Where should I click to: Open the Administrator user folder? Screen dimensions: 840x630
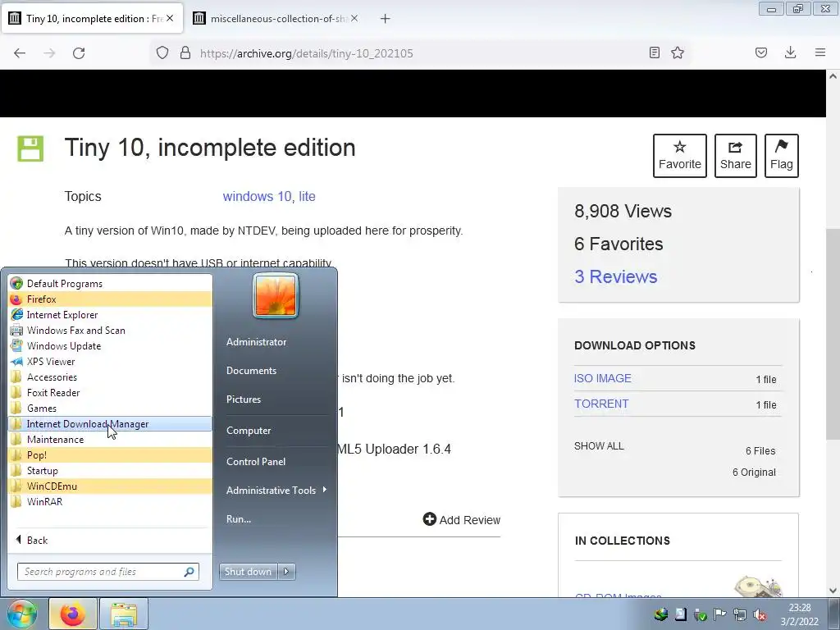(x=256, y=342)
